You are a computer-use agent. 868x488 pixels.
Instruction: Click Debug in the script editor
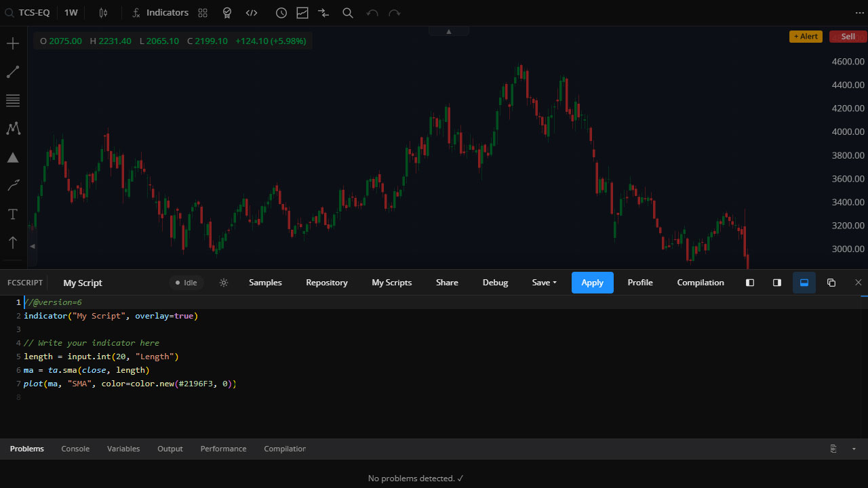495,283
